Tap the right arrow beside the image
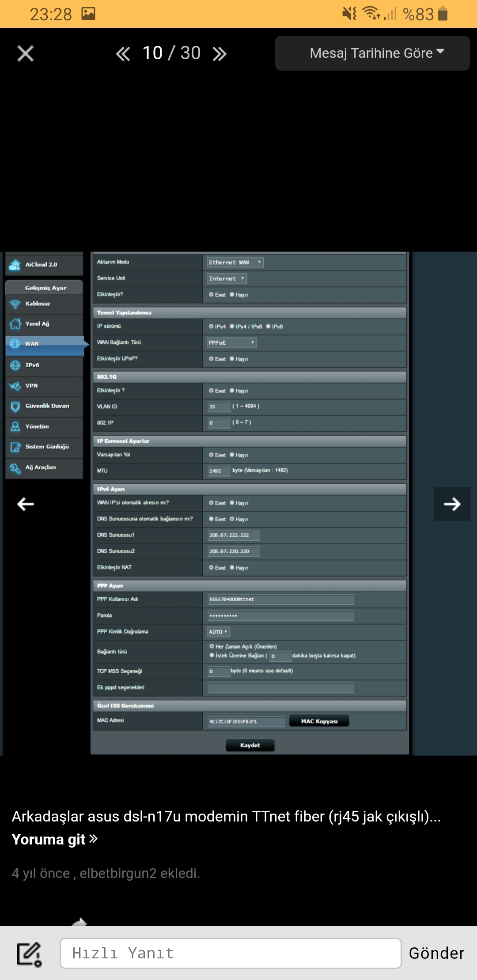 tap(452, 504)
